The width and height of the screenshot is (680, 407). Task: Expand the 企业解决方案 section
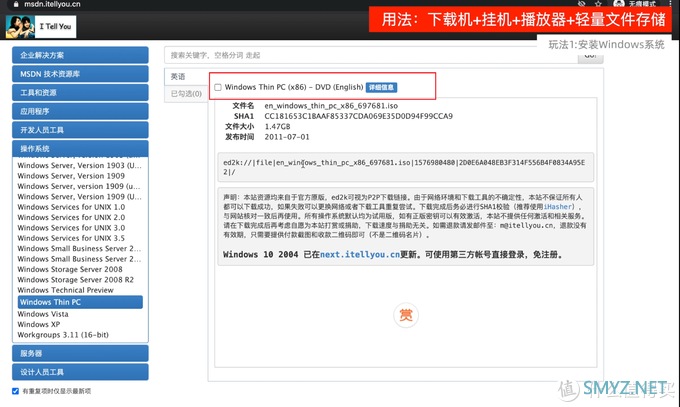click(x=80, y=55)
